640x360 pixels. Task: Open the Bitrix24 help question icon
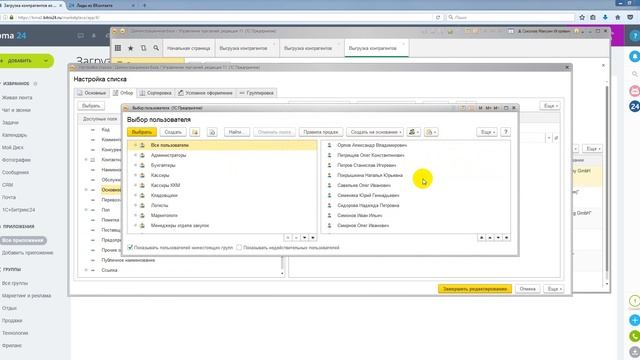635,36
